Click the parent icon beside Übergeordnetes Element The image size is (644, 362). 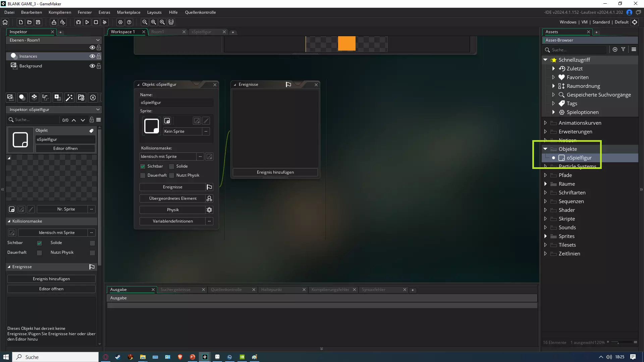(209, 198)
